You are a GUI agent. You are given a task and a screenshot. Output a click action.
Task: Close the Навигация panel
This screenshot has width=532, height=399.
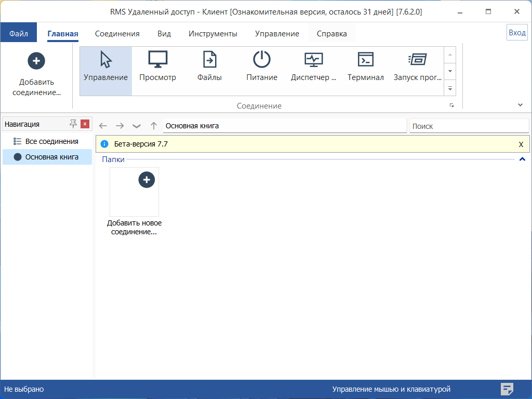point(85,124)
